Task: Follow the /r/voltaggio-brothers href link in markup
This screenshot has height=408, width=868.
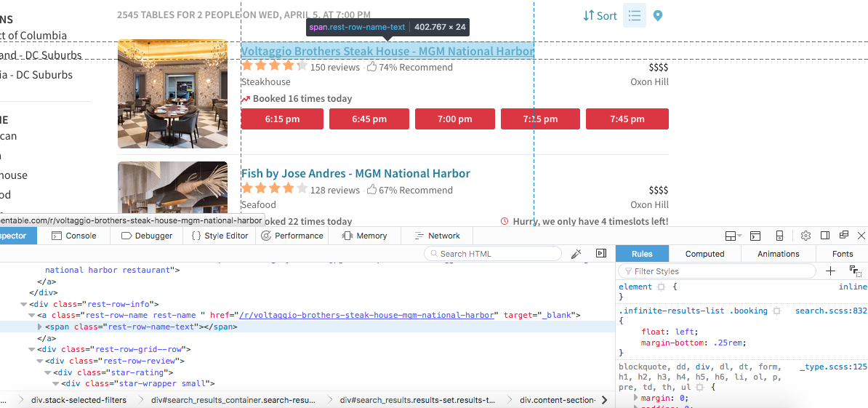Action: pos(366,316)
